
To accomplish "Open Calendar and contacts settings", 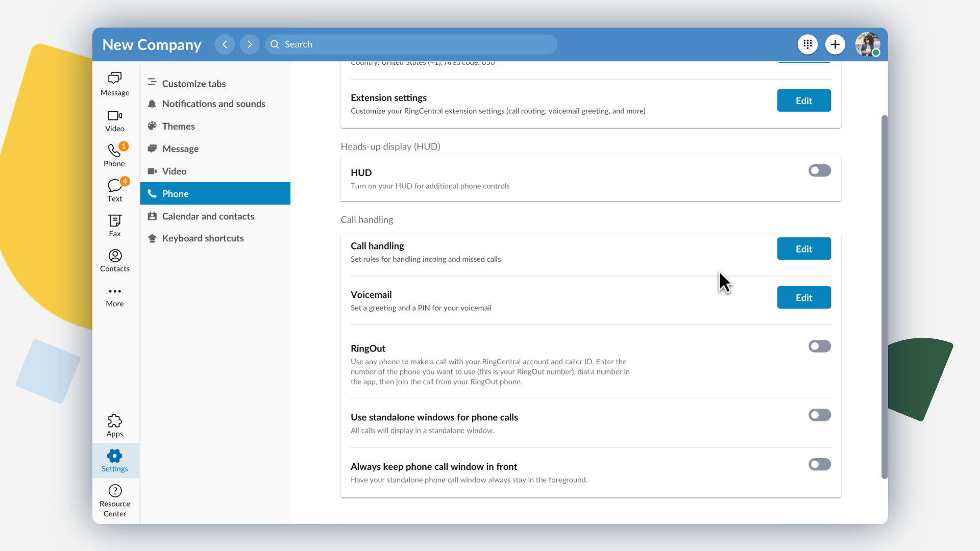I will click(208, 216).
